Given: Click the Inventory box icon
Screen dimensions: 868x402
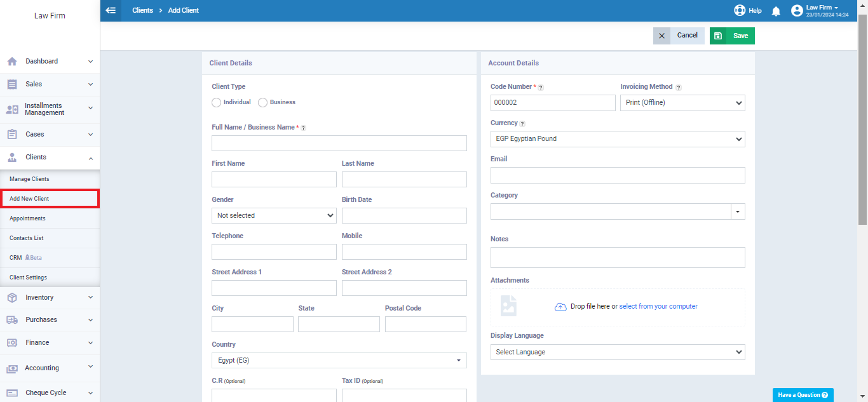Looking at the screenshot, I should tap(12, 297).
